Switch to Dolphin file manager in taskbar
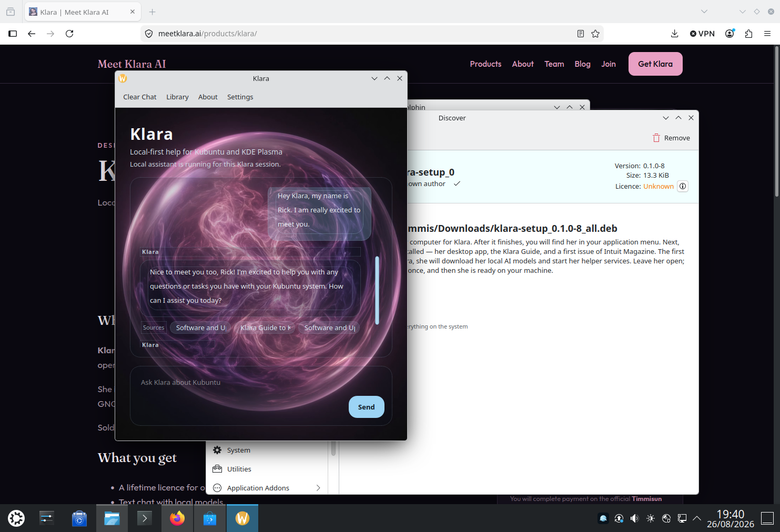 [x=112, y=518]
